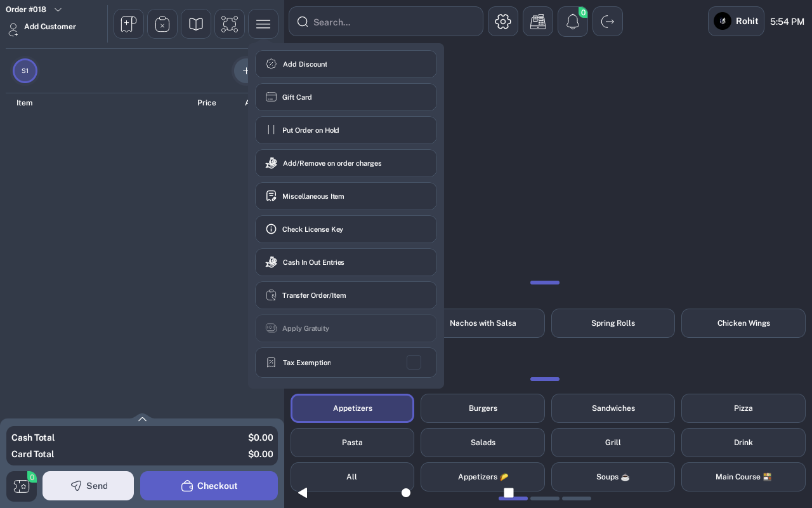The height and width of the screenshot is (508, 812).
Task: Select Transfer Order/Item menu entry
Action: coord(346,295)
